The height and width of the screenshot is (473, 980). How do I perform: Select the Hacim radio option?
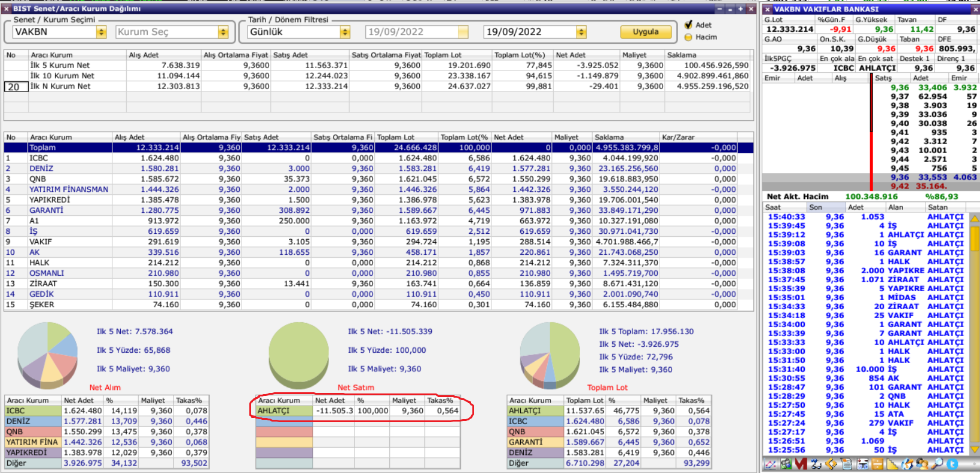[688, 37]
